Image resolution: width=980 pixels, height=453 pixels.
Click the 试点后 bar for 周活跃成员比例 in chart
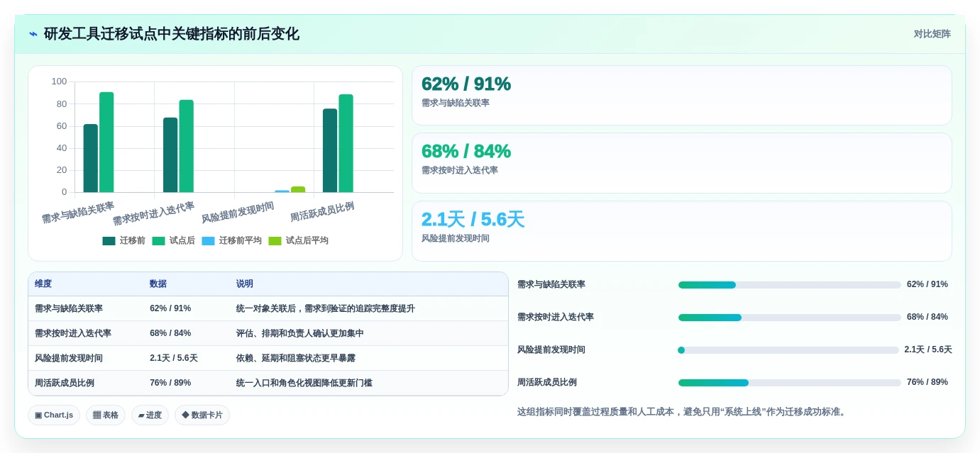coord(346,143)
